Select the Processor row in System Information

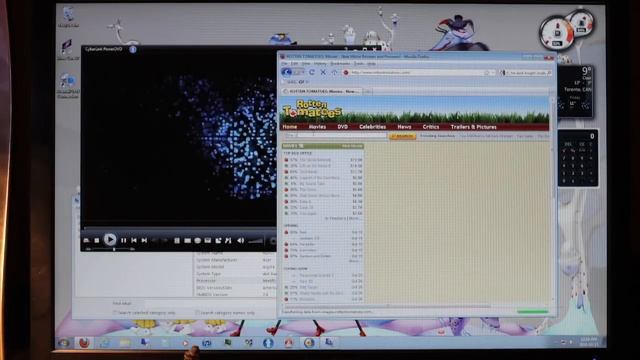236,281
